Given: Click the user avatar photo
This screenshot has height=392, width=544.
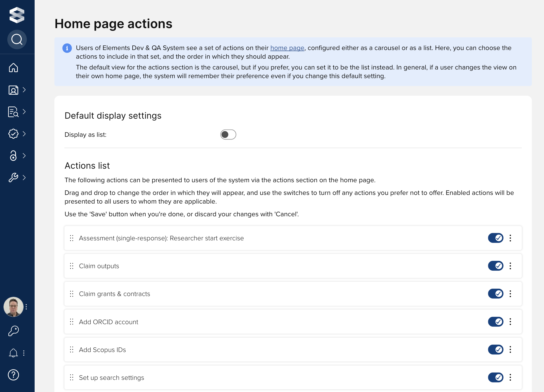Looking at the screenshot, I should click(x=13, y=307).
